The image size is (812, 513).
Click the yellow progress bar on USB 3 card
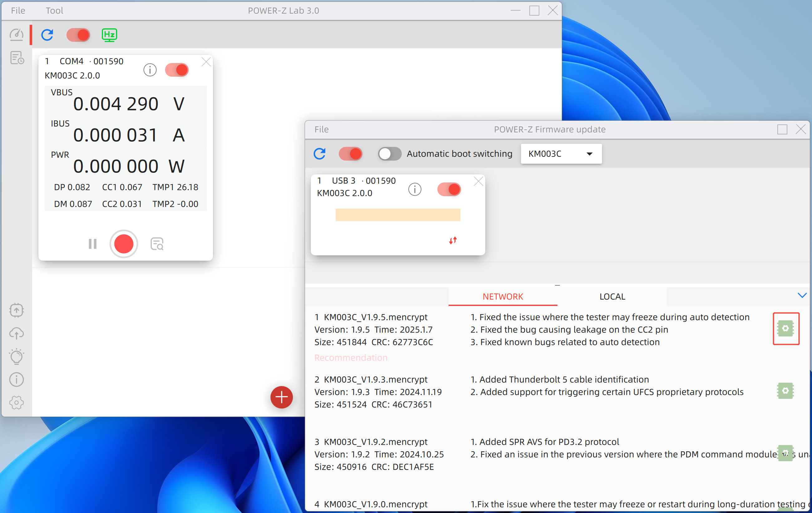[398, 215]
